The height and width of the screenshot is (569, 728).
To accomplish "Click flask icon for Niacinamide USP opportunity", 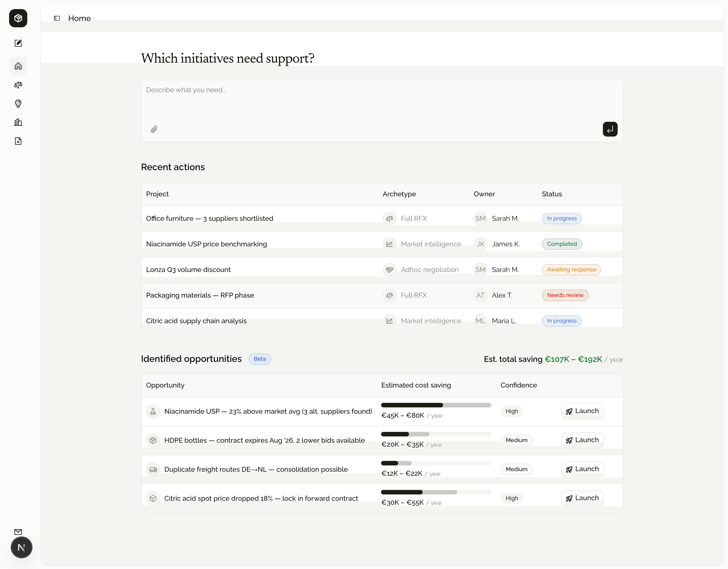I will click(153, 411).
